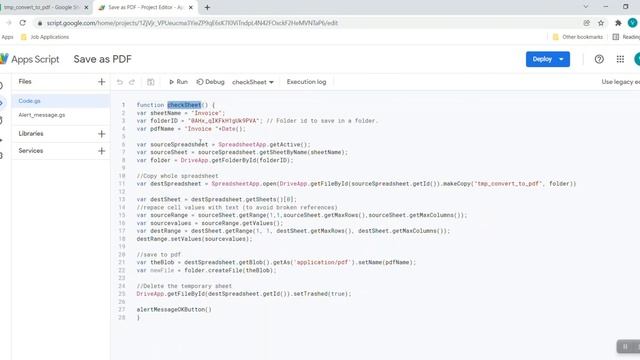Click the pause button in video overlay
The width and height of the screenshot is (640, 360).
625,347
